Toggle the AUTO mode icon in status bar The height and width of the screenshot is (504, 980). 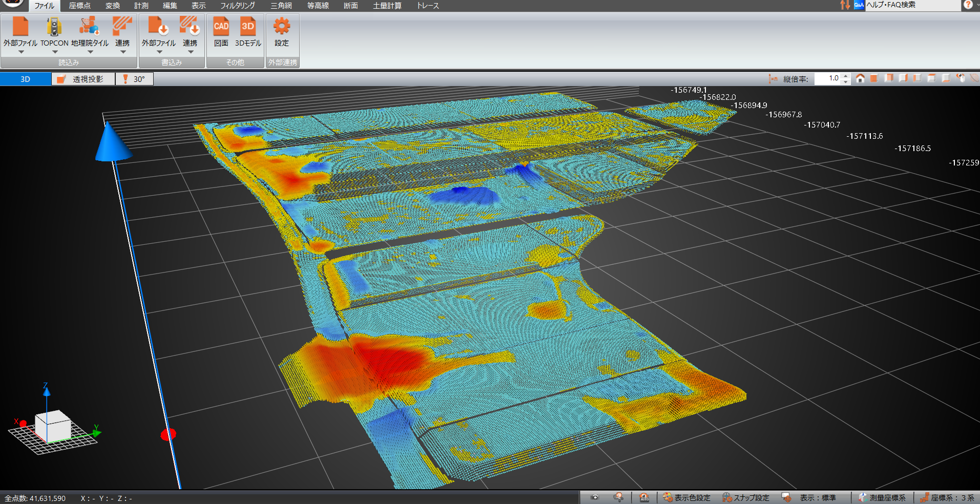click(x=644, y=497)
